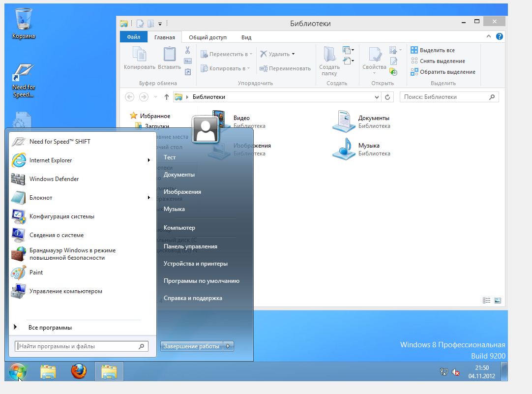Click the network icon in system tray

pos(444,372)
